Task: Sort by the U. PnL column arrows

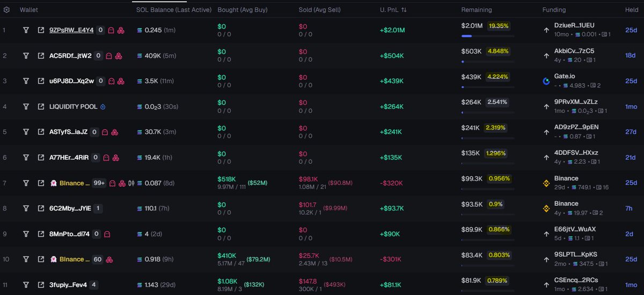Action: click(x=404, y=10)
